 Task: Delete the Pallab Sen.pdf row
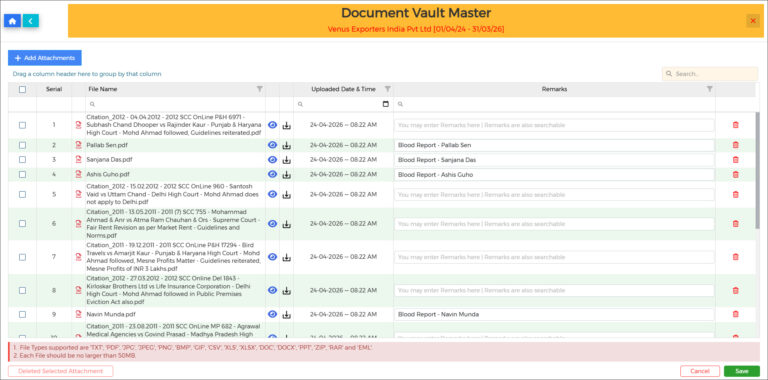pyautogui.click(x=735, y=145)
